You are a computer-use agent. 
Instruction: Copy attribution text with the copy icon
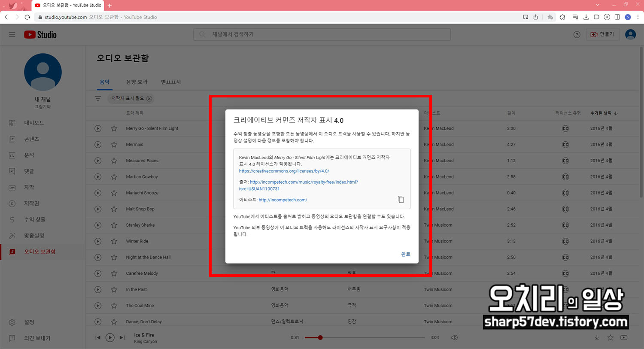[401, 199]
